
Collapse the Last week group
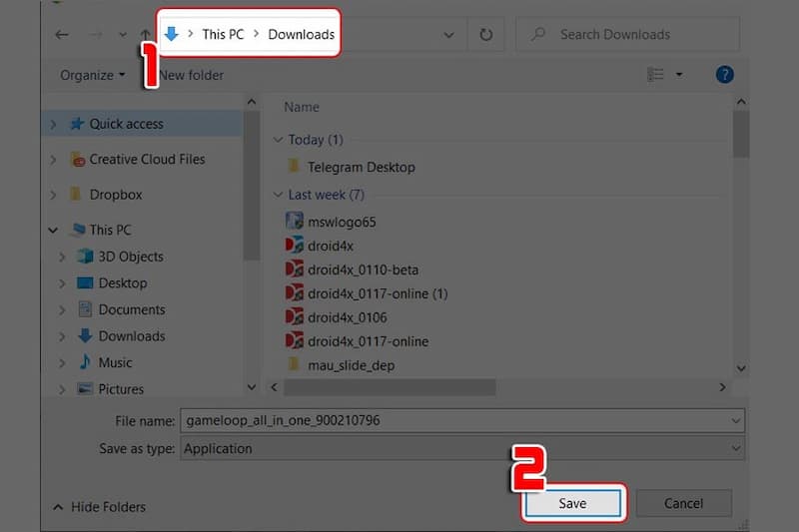point(278,195)
